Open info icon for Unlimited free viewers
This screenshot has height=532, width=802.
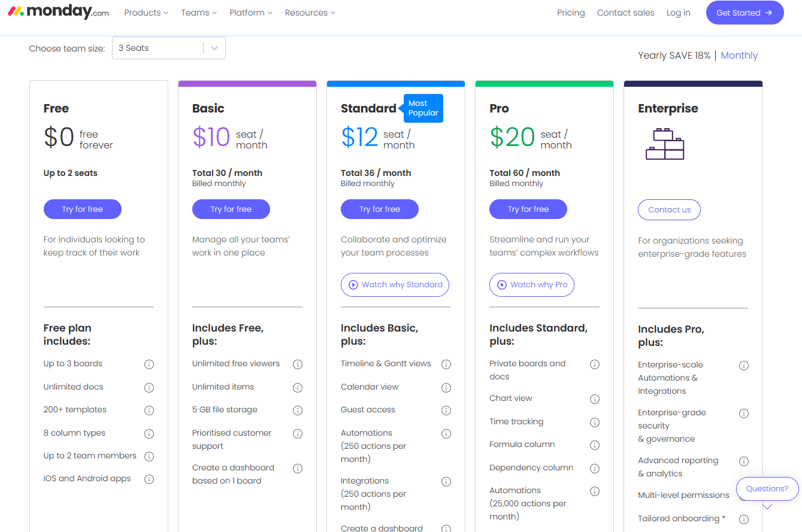tap(298, 364)
